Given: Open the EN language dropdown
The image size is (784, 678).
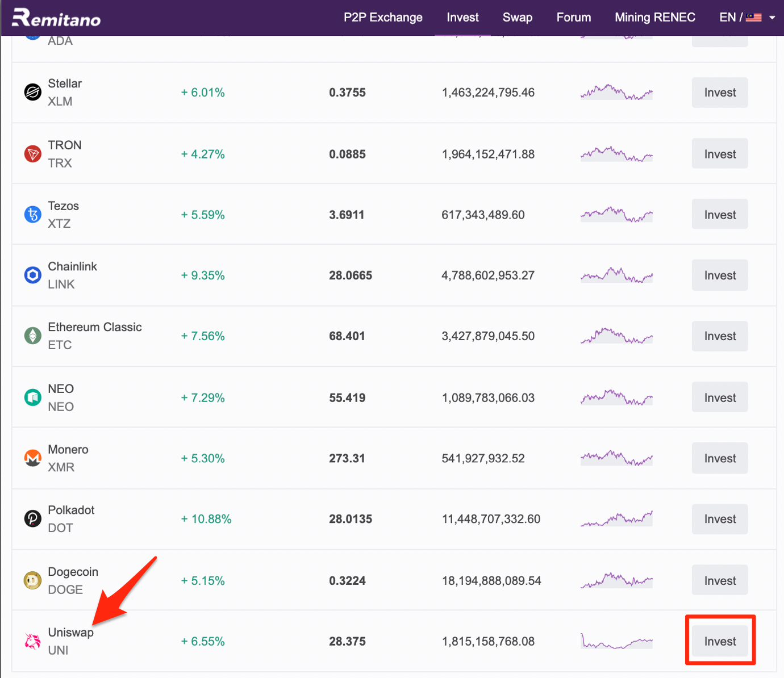Looking at the screenshot, I should (x=747, y=17).
